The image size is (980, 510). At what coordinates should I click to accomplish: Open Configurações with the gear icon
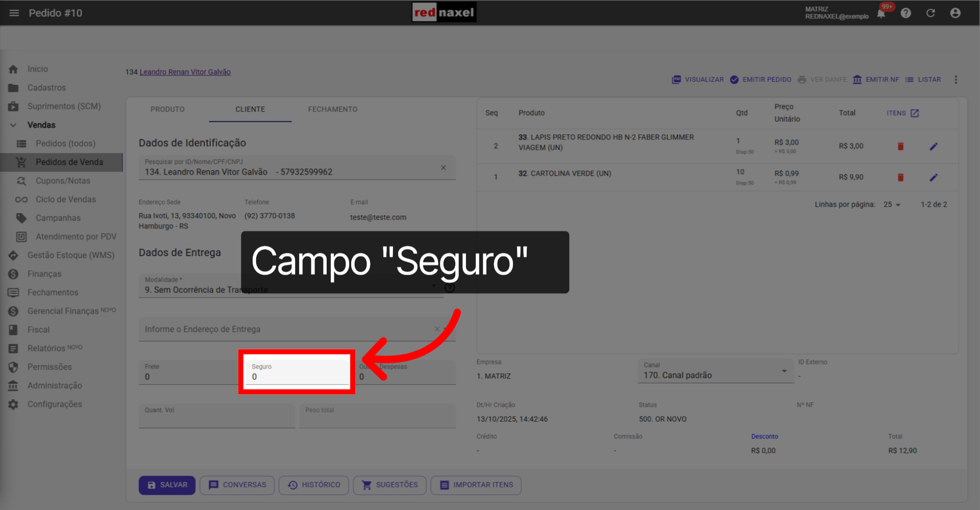pyautogui.click(x=14, y=404)
